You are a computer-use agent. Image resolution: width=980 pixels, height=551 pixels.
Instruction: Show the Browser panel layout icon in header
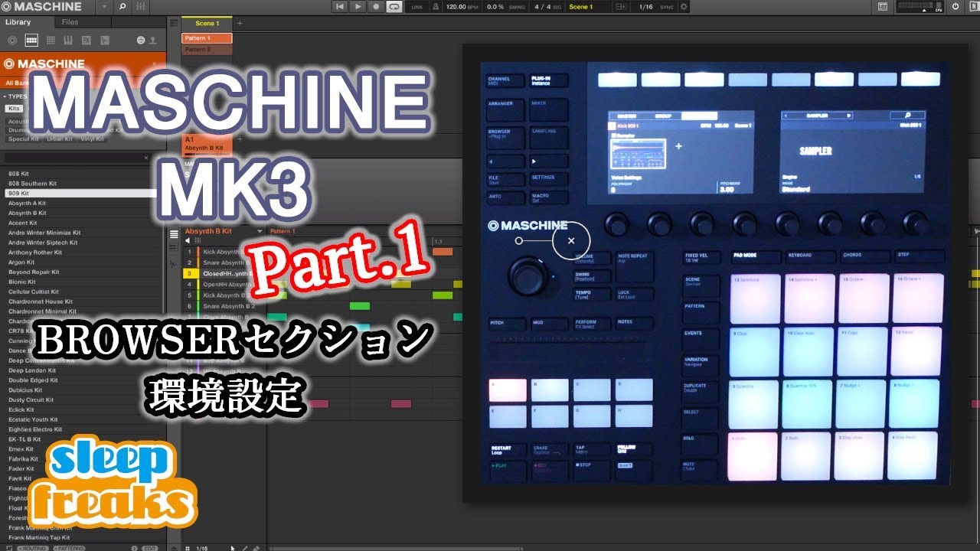coord(883,7)
